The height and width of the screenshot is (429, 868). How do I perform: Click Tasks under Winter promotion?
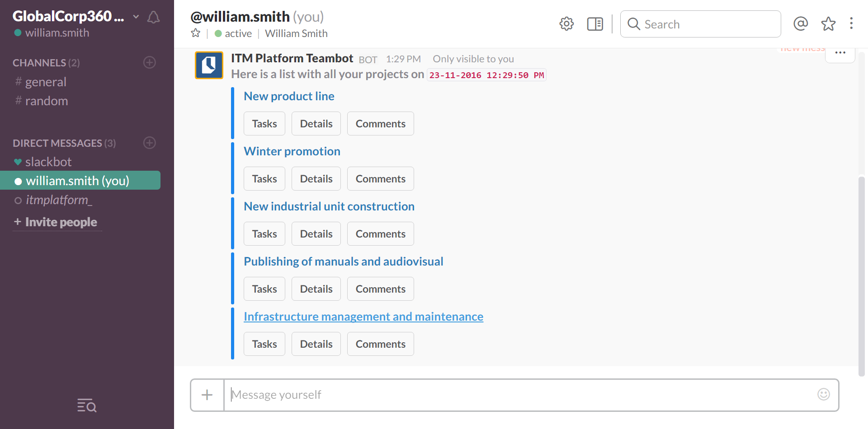pyautogui.click(x=264, y=178)
